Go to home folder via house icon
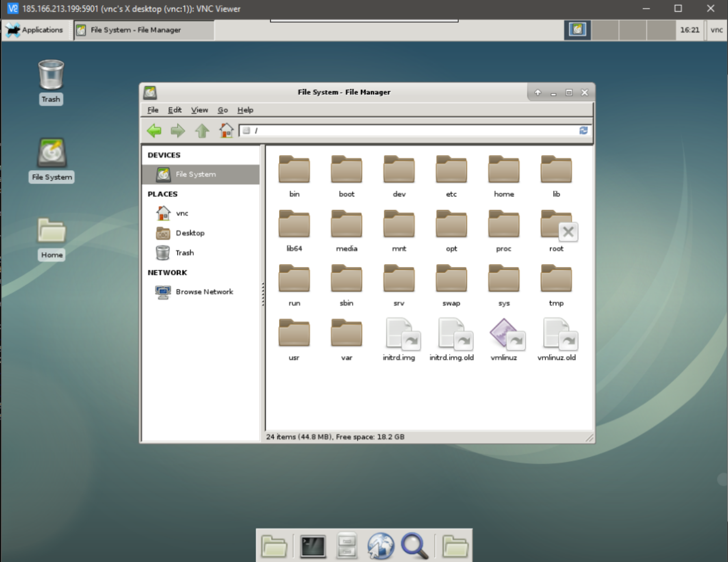Viewport: 728px width, 562px height. (x=226, y=130)
